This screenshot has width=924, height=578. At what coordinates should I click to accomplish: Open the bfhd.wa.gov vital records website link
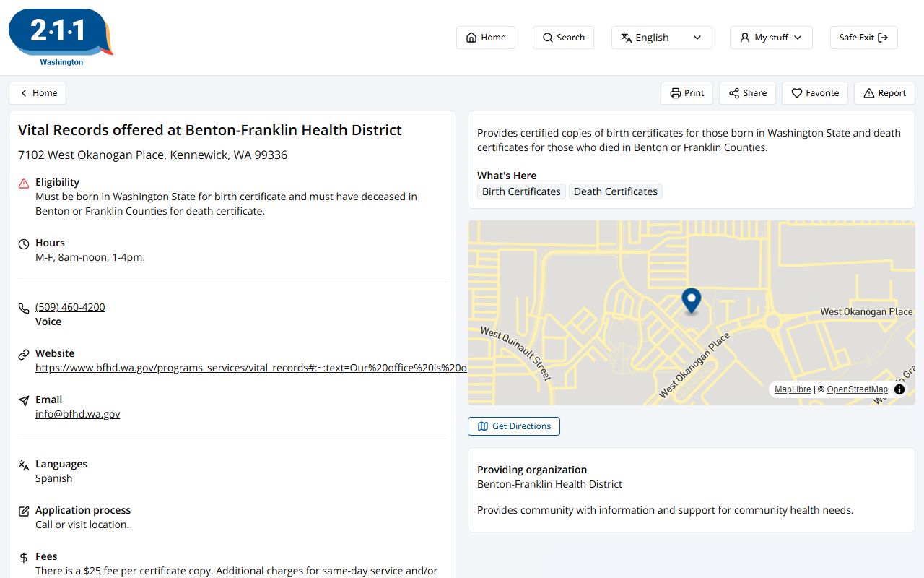point(250,368)
